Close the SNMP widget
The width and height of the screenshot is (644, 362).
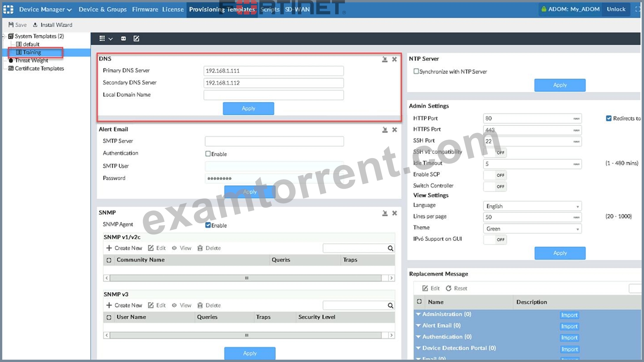click(394, 213)
